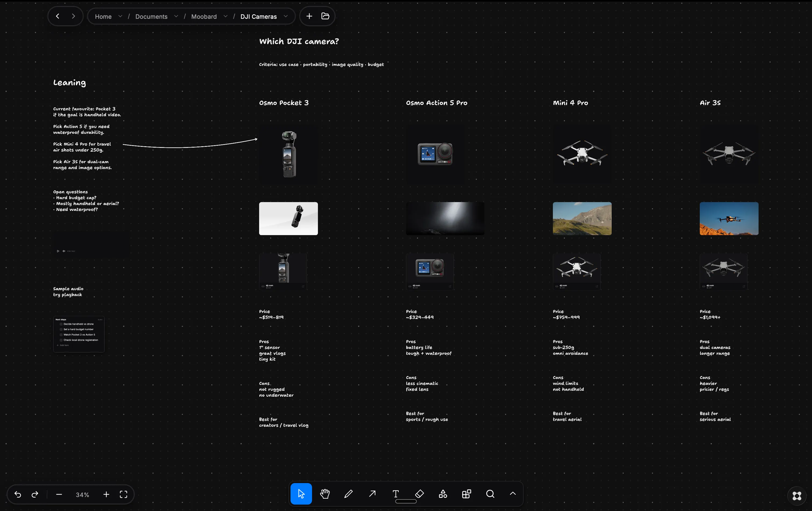Go to the Documents breadcrumb
This screenshot has height=511, width=812.
point(151,17)
